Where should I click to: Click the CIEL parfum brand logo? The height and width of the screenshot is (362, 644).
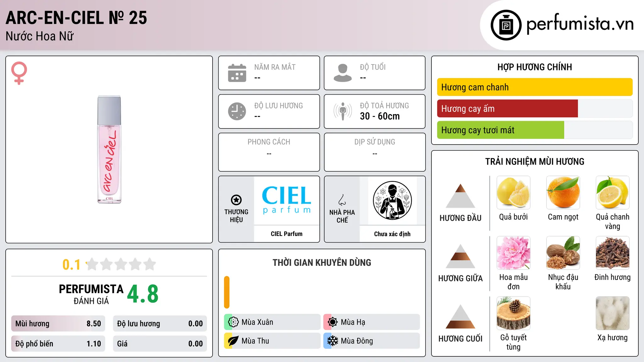(x=286, y=200)
